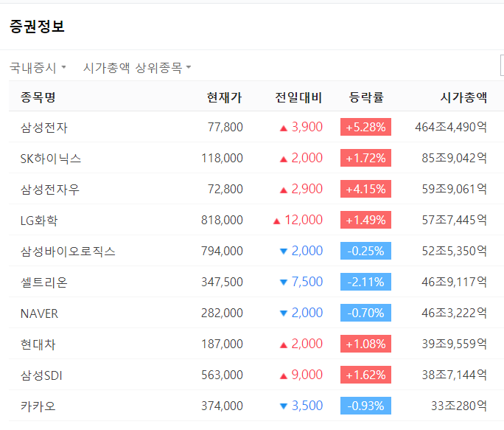Open 카카오 stock link
504x430 pixels.
[x=38, y=406]
